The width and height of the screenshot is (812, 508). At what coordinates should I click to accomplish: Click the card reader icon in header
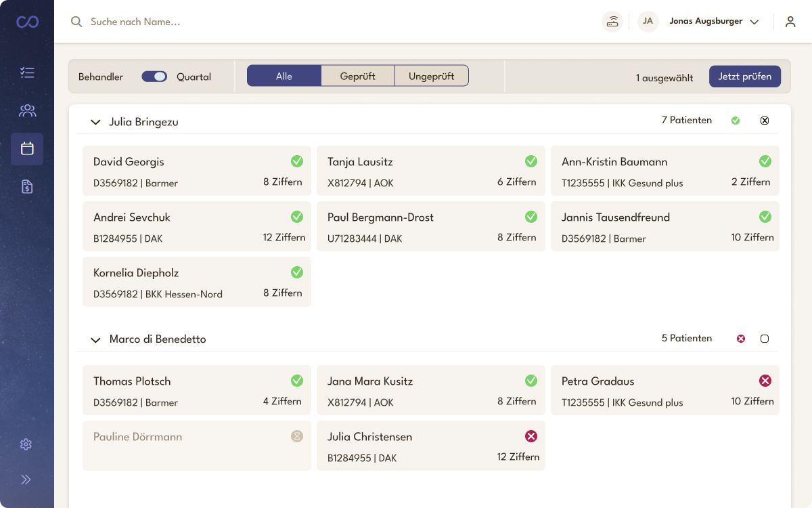point(612,22)
